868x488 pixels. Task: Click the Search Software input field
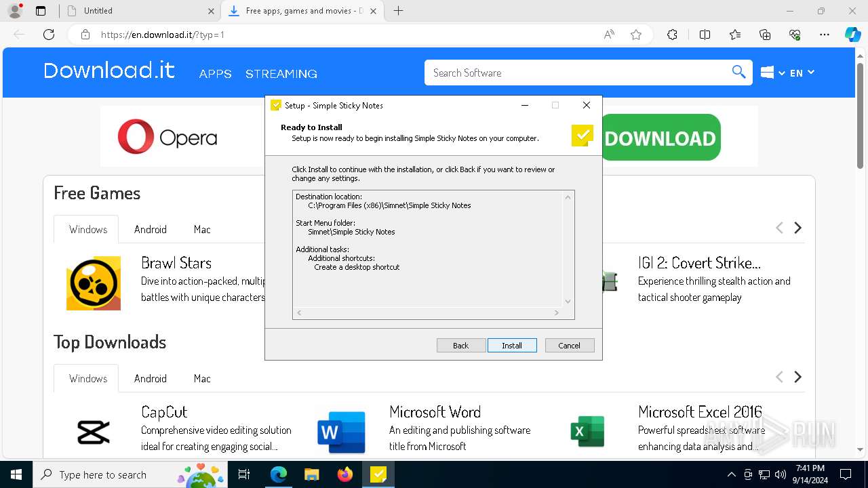576,73
